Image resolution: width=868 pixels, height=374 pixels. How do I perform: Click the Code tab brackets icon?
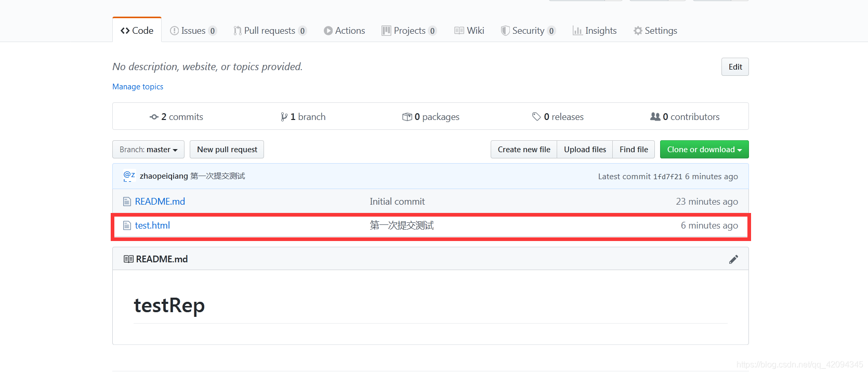pyautogui.click(x=125, y=31)
